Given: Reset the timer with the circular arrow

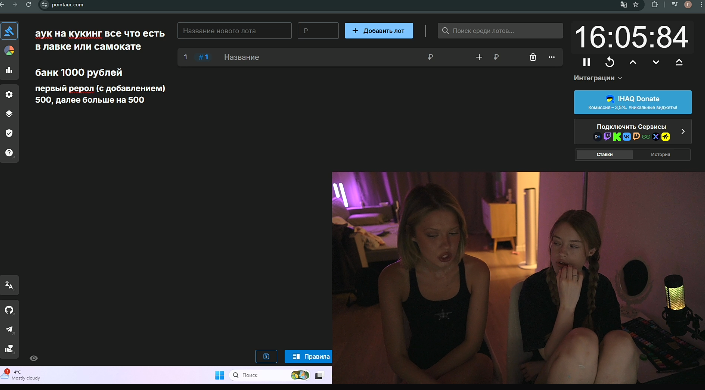Looking at the screenshot, I should pos(610,62).
